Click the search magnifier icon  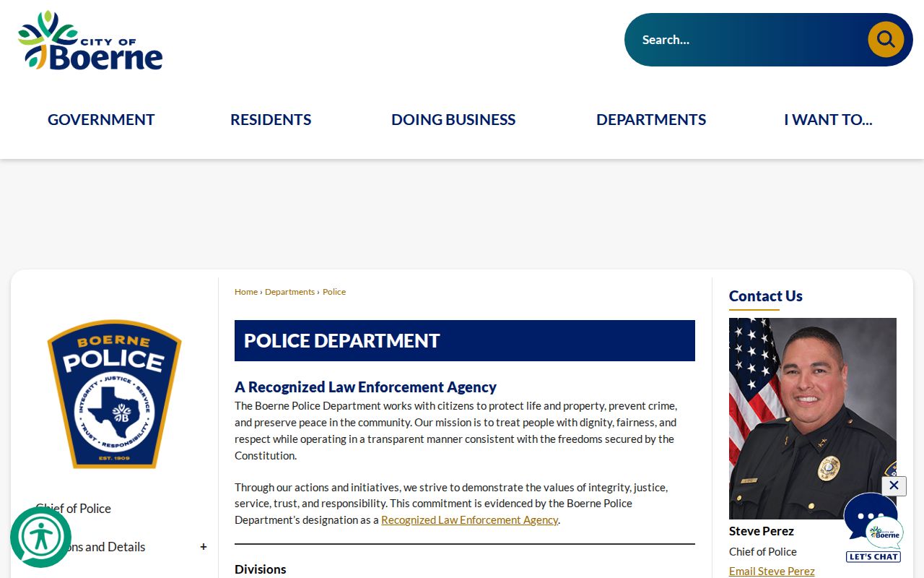(x=886, y=40)
